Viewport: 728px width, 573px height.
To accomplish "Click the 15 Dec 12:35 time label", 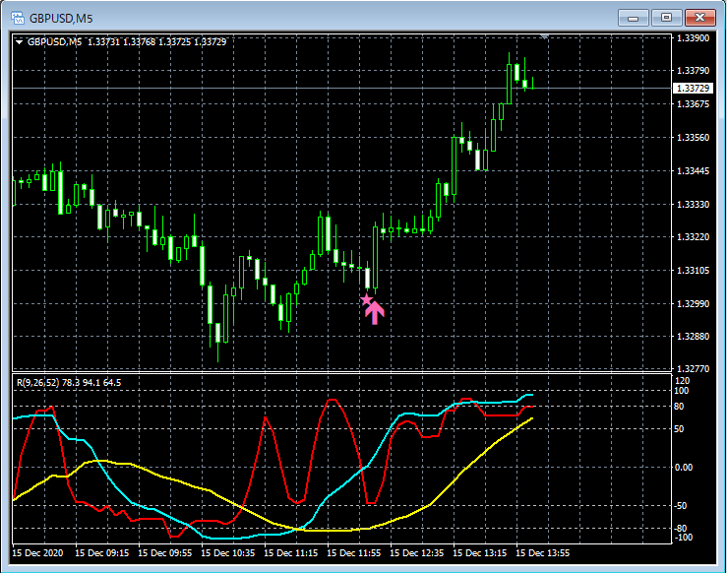I will coord(416,553).
